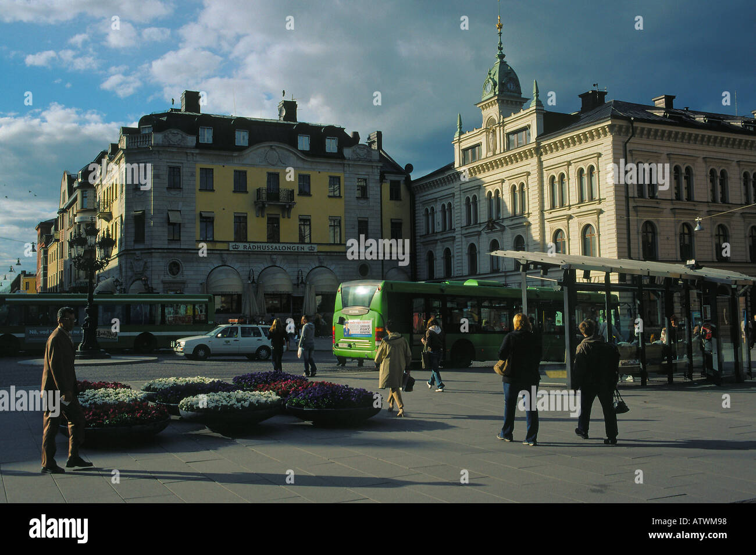Click the golden spire atop the tower

[499, 24]
